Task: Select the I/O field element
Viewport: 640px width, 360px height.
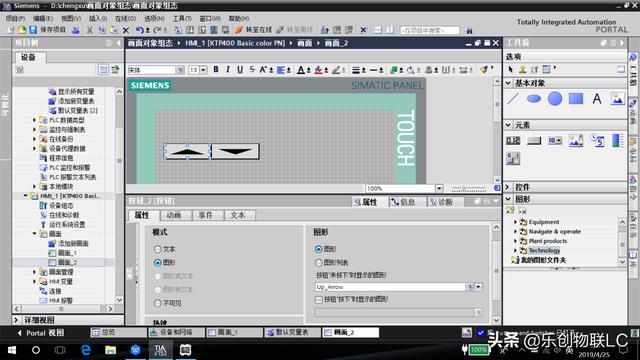Action: [x=513, y=140]
